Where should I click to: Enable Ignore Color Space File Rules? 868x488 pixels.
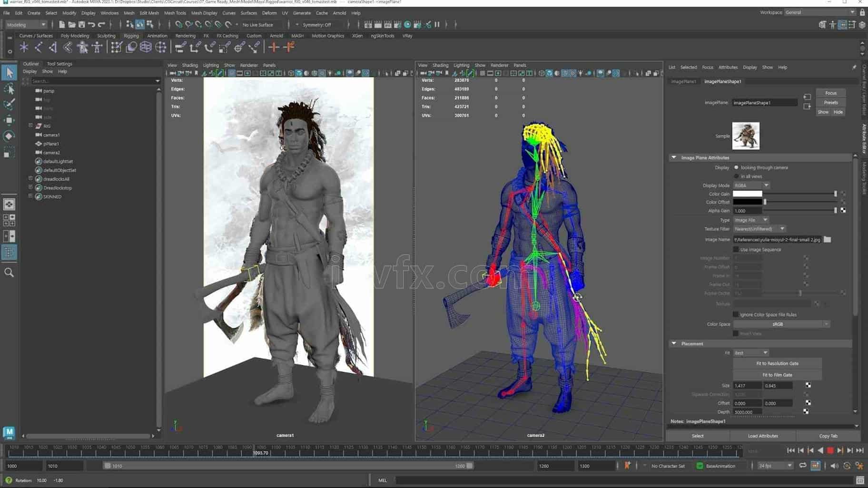tap(736, 314)
